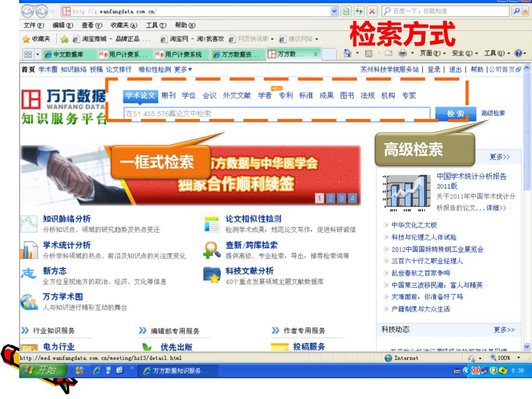
Task: Select the 外文文献 search category
Action: (237, 96)
